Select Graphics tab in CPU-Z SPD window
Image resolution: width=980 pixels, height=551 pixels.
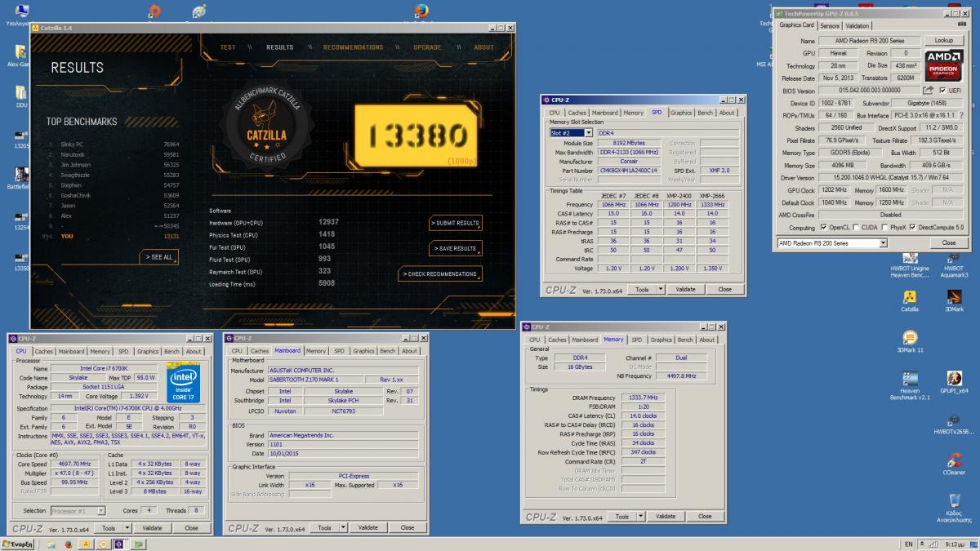point(680,113)
